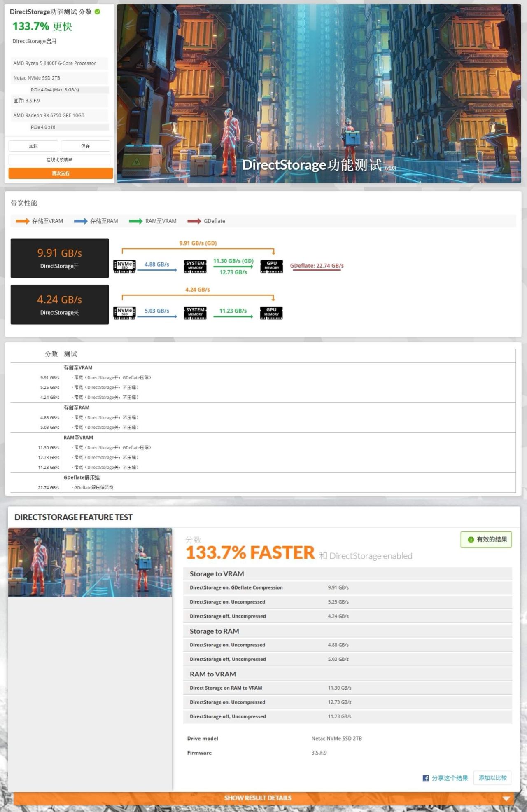This screenshot has height=812, width=527.
Task: Click the 有效的结果 valid result badge
Action: 486,539
